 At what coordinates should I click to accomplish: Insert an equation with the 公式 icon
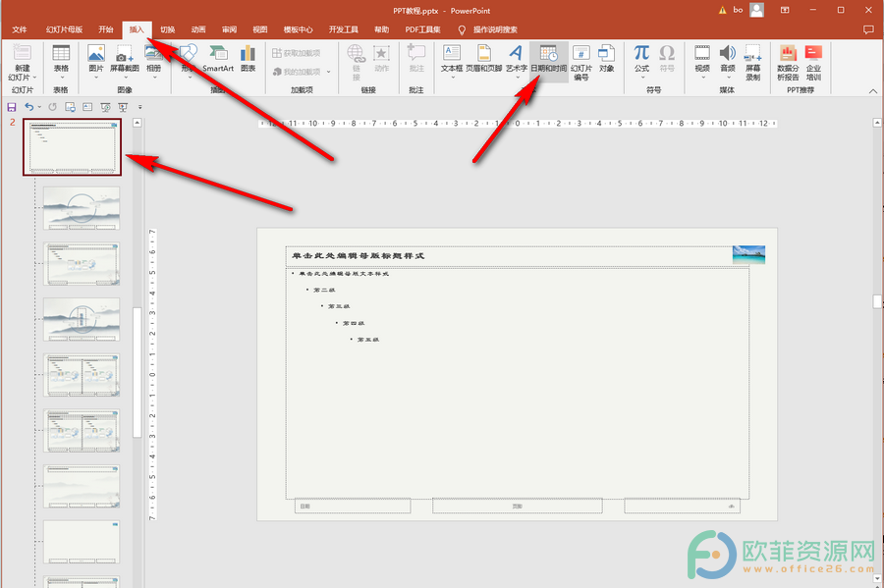click(x=641, y=53)
